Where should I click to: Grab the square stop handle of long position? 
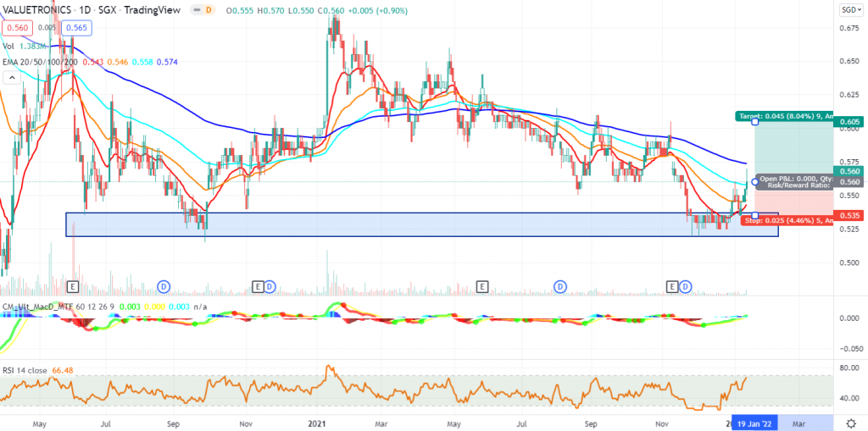[754, 215]
